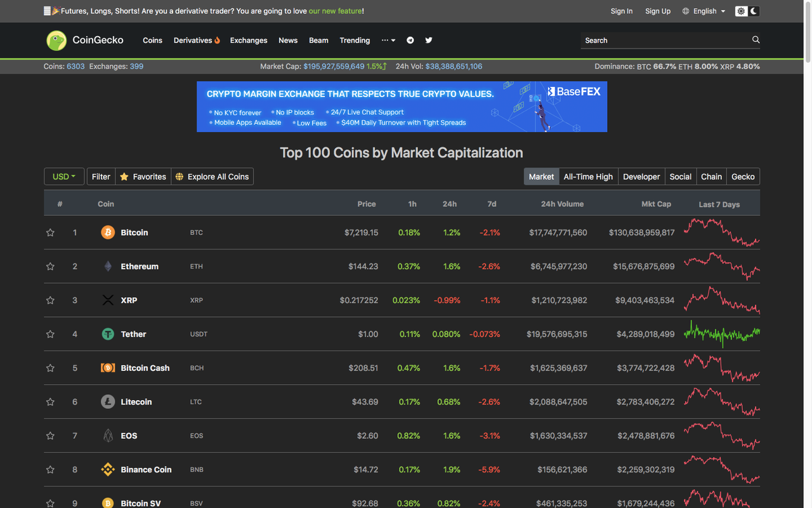Viewport: 812px width, 508px height.
Task: Click the Coins count 6303 link
Action: tap(75, 66)
